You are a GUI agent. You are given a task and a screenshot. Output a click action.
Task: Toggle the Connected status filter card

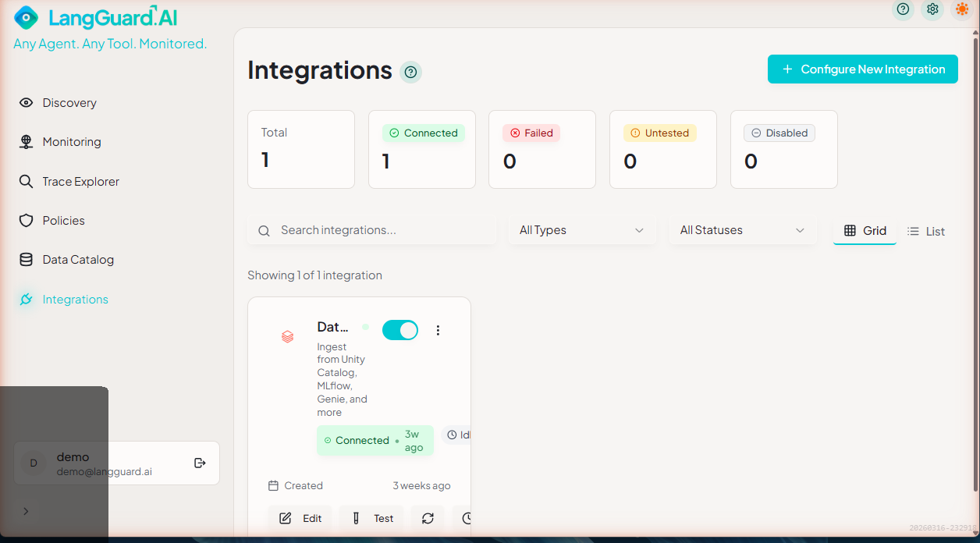coord(421,149)
